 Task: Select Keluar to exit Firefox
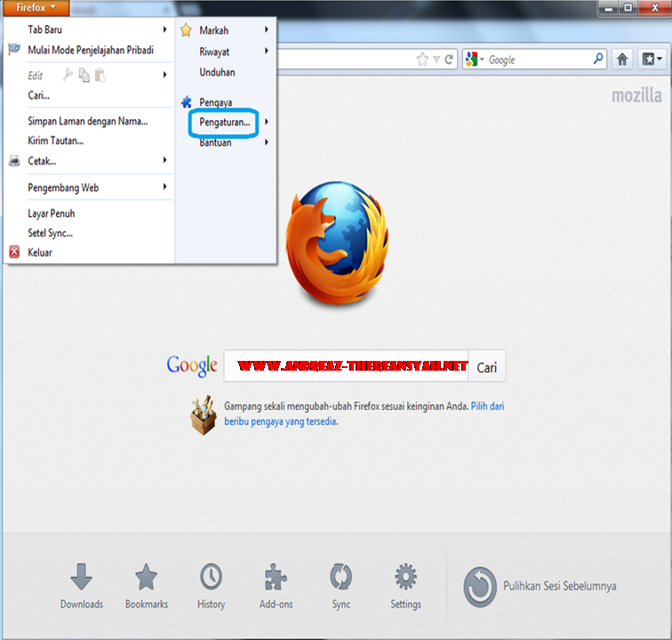40,252
